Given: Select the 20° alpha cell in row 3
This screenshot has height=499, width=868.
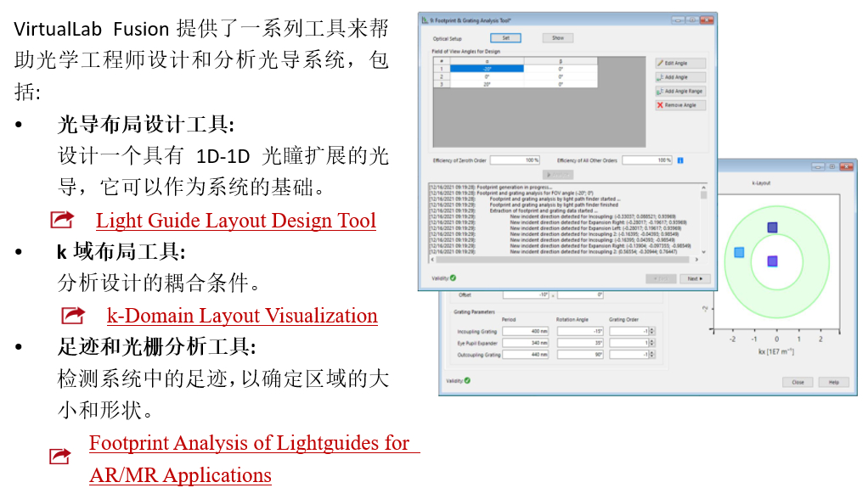Looking at the screenshot, I should [487, 85].
